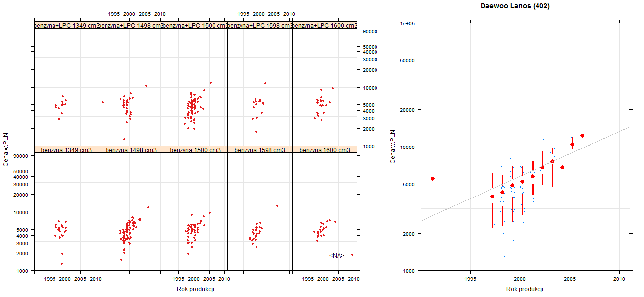Click the highest red point in the benzyna+LPG 1500 cm3 panel
Image resolution: width=644 pixels, height=297 pixels.
[x=211, y=83]
